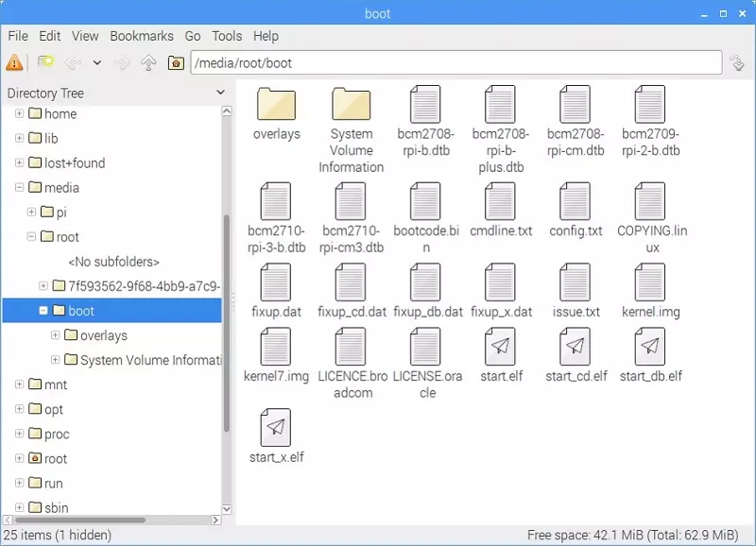756x546 pixels.
Task: Click the /media/root/boot path field
Action: point(454,63)
